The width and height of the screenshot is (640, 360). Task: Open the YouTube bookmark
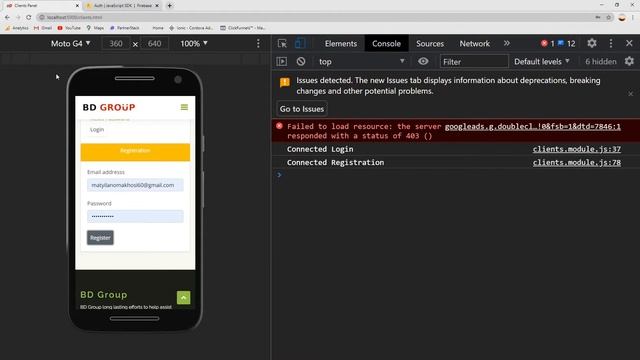tap(69, 28)
